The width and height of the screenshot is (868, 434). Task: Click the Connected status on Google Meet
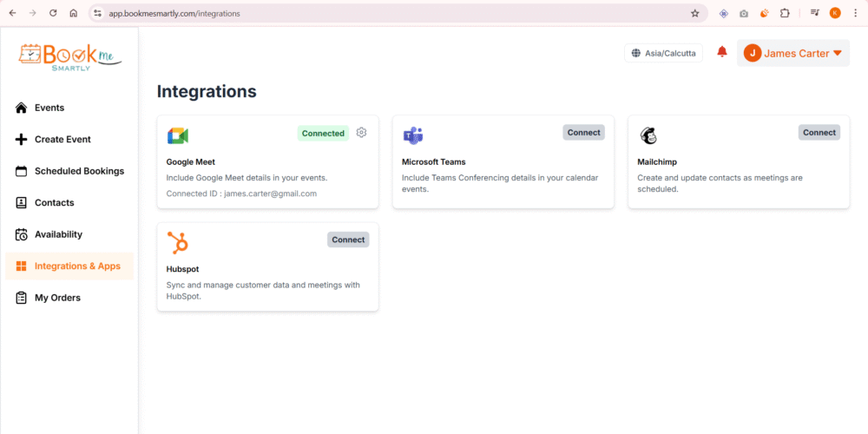click(x=323, y=134)
